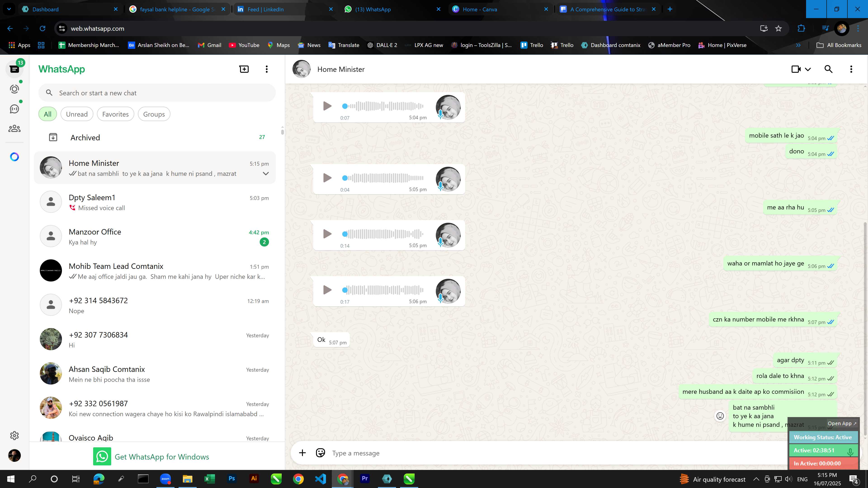This screenshot has height=488, width=868.
Task: Open the Home Minister chat three-dot menu
Action: pos(851,69)
